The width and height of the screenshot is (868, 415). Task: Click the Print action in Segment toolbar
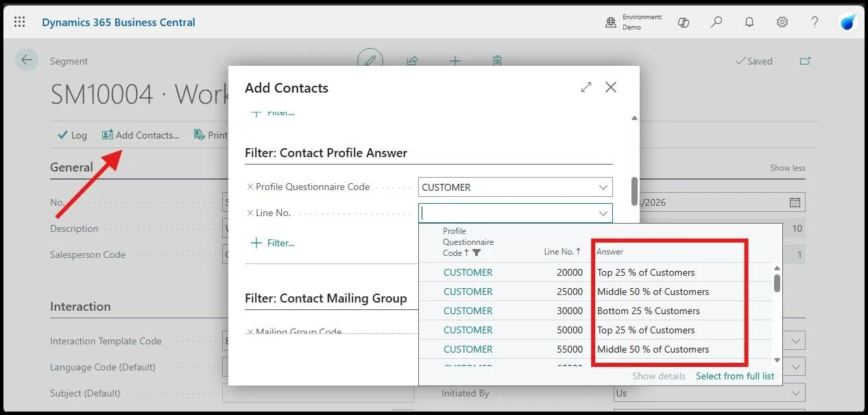click(211, 135)
